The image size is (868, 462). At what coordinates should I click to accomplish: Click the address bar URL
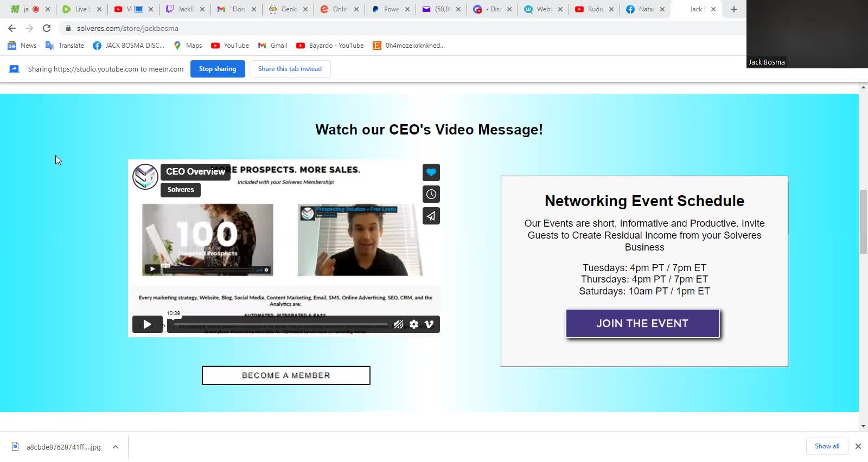(x=127, y=28)
